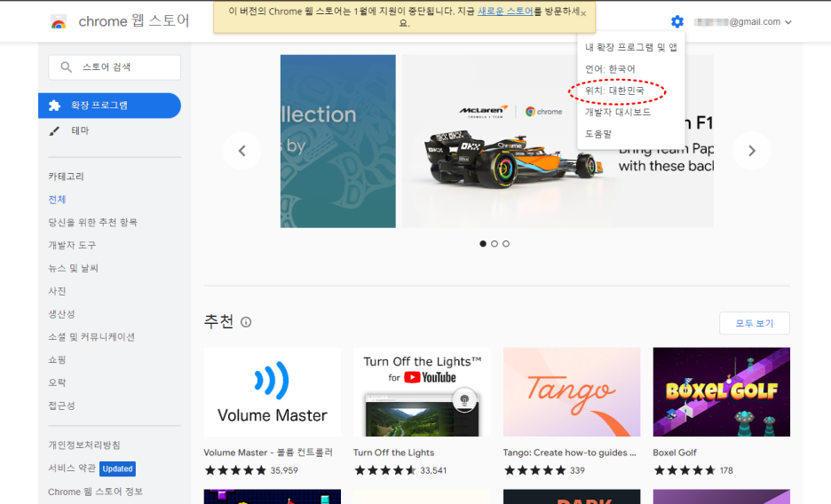
Task: Open the Turn Off the Lights thumbnail
Action: 422,392
